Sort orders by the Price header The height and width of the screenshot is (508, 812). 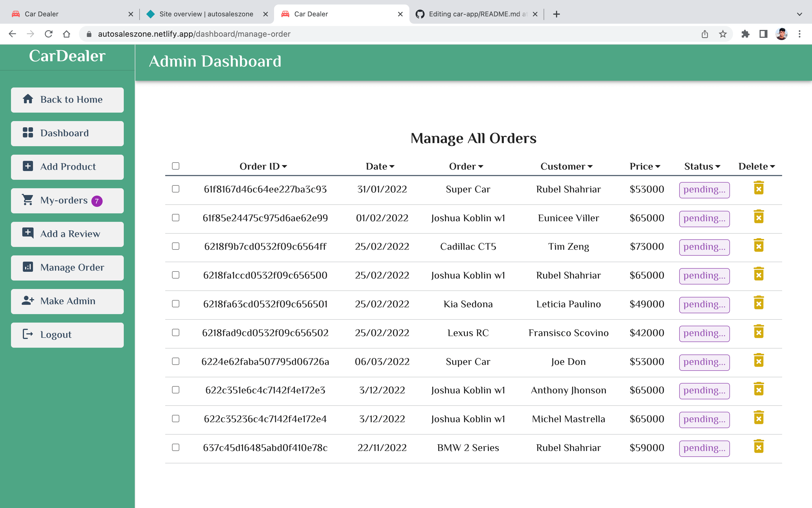click(x=645, y=167)
